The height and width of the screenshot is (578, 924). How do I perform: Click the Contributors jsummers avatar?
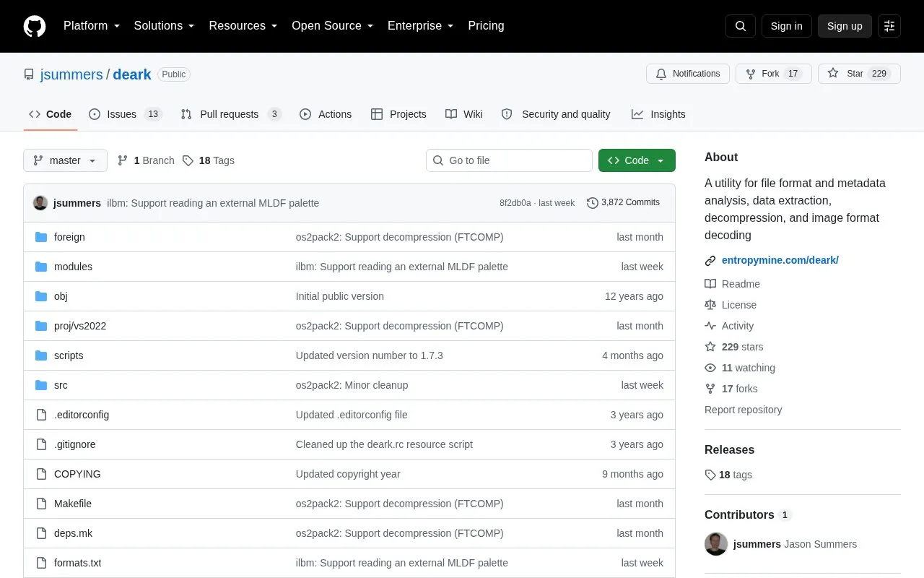pyautogui.click(x=716, y=544)
